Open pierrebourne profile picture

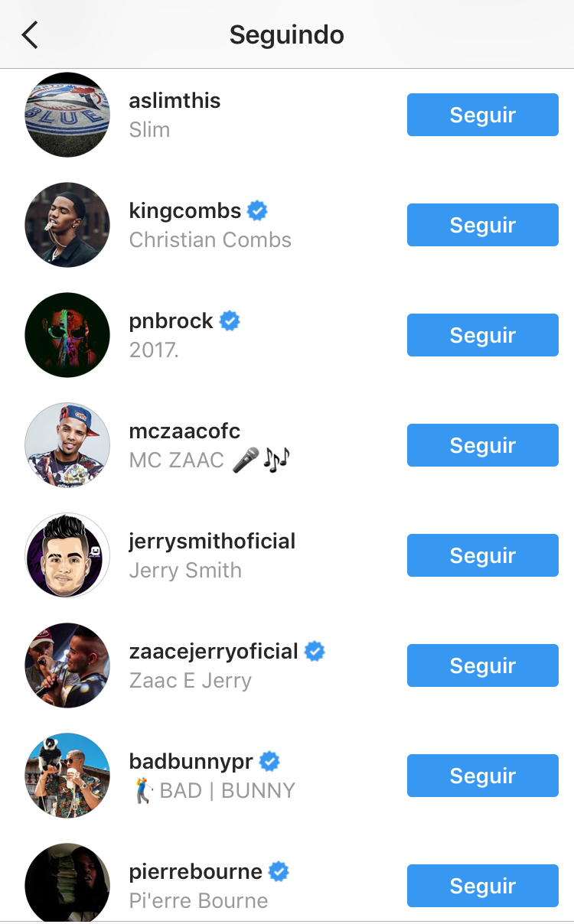67,884
